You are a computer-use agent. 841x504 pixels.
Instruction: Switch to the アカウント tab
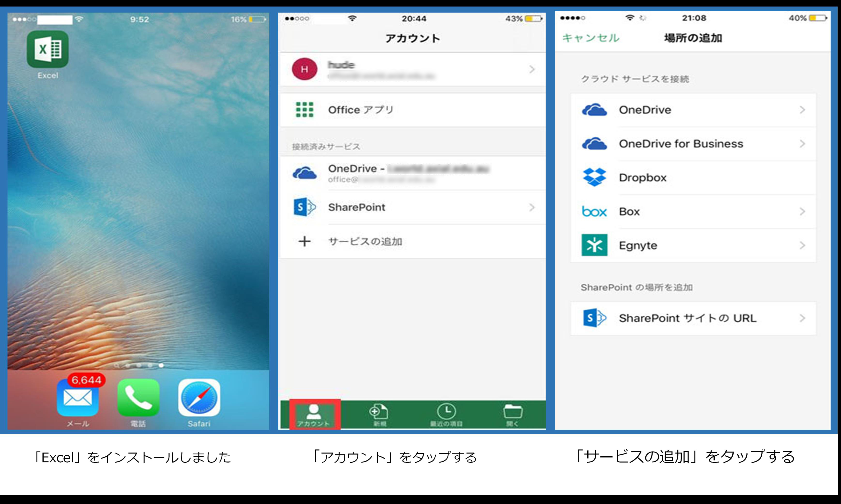(313, 415)
